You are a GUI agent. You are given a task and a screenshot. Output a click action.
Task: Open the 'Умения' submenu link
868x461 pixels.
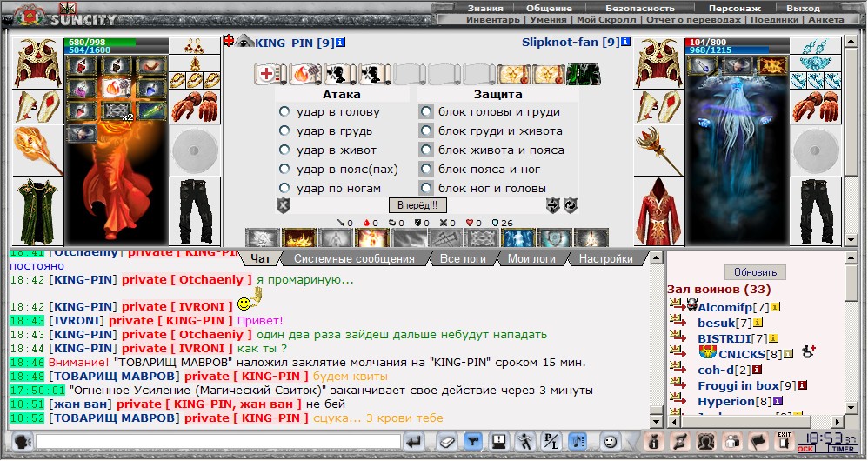pyautogui.click(x=548, y=19)
